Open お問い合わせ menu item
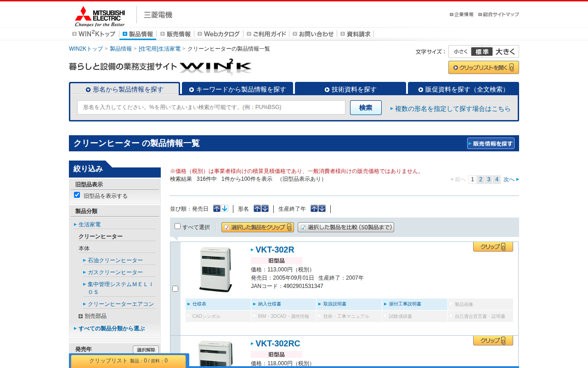 coord(313,34)
